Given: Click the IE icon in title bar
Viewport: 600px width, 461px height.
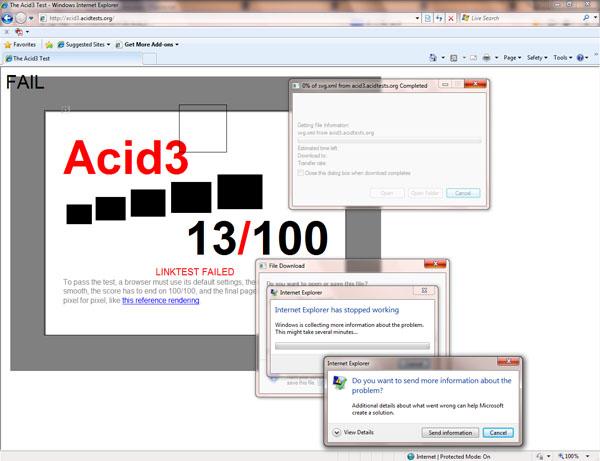Looking at the screenshot, I should [x=5, y=5].
